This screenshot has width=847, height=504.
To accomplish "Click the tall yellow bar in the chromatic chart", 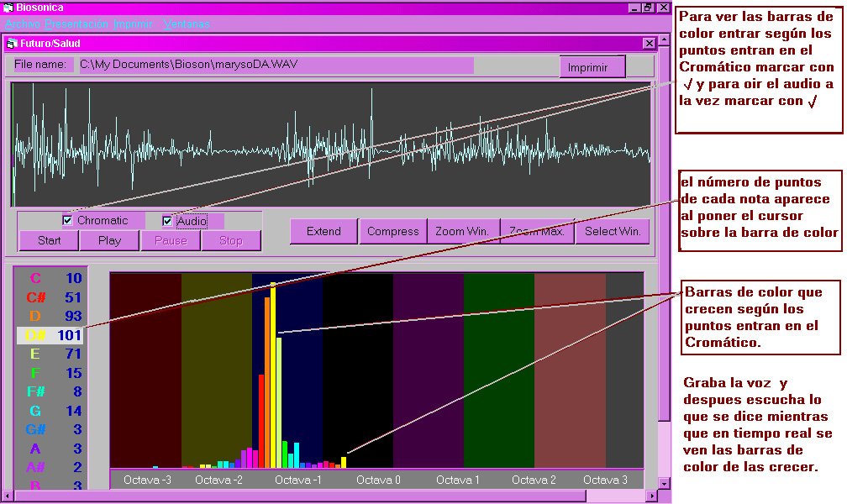I will pyautogui.click(x=273, y=378).
